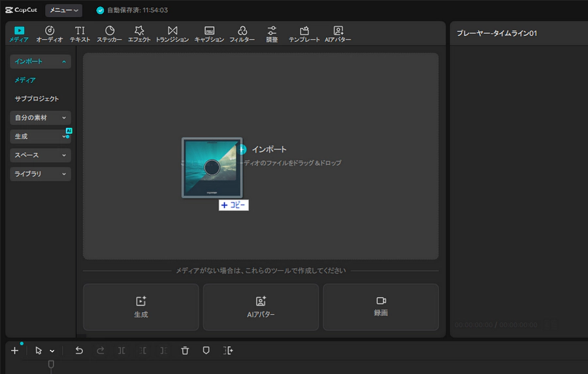Select サブプロジェクト in the sidebar

tap(37, 99)
